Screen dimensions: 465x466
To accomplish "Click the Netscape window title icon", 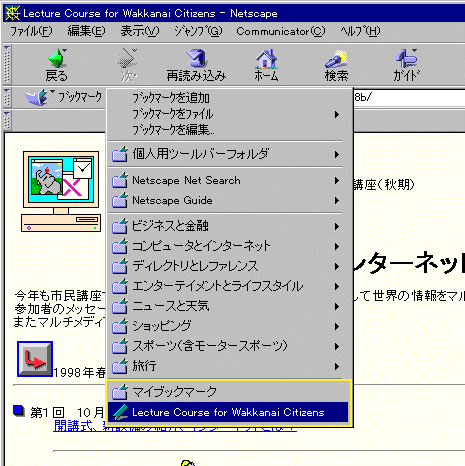I will tap(13, 13).
